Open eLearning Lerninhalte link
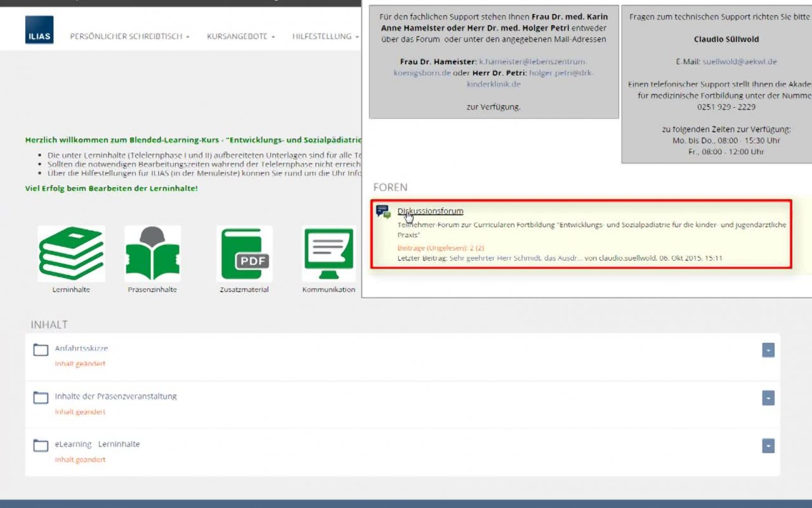Image resolution: width=812 pixels, height=508 pixels. click(97, 444)
